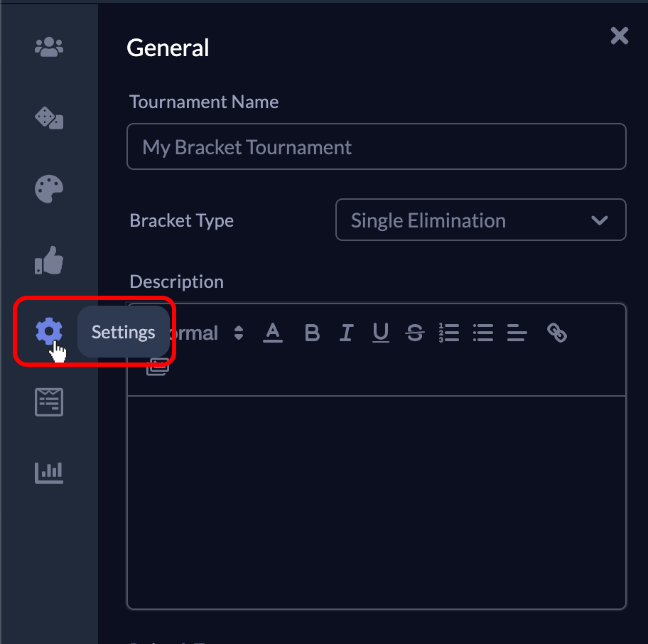This screenshot has height=644, width=648.
Task: Insert a hyperlink in the description editor
Action: click(x=558, y=332)
